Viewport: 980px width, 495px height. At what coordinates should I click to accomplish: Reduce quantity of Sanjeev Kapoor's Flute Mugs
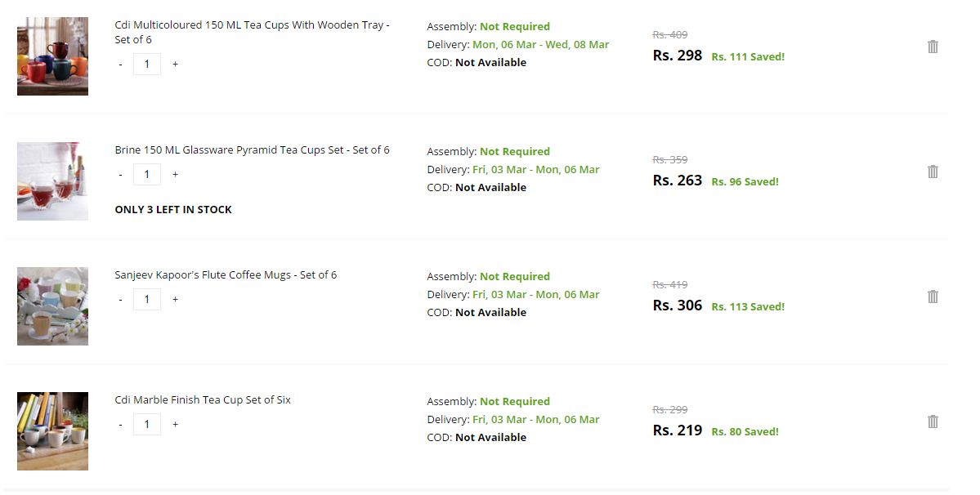(121, 299)
